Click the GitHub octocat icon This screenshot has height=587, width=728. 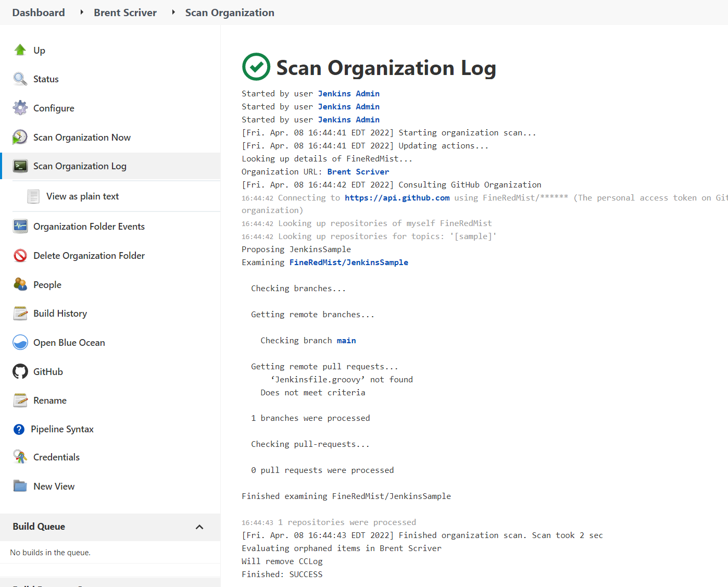[x=20, y=371]
